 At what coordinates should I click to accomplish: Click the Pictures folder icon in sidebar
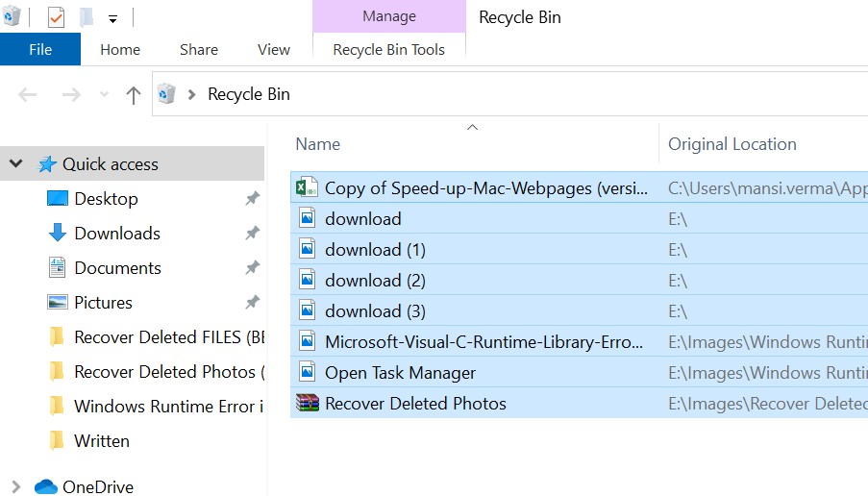coord(58,303)
